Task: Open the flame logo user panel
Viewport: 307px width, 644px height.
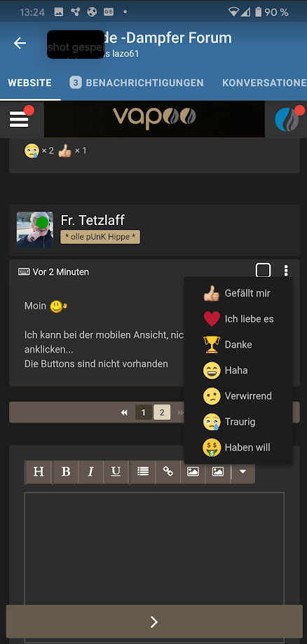Action: click(287, 120)
